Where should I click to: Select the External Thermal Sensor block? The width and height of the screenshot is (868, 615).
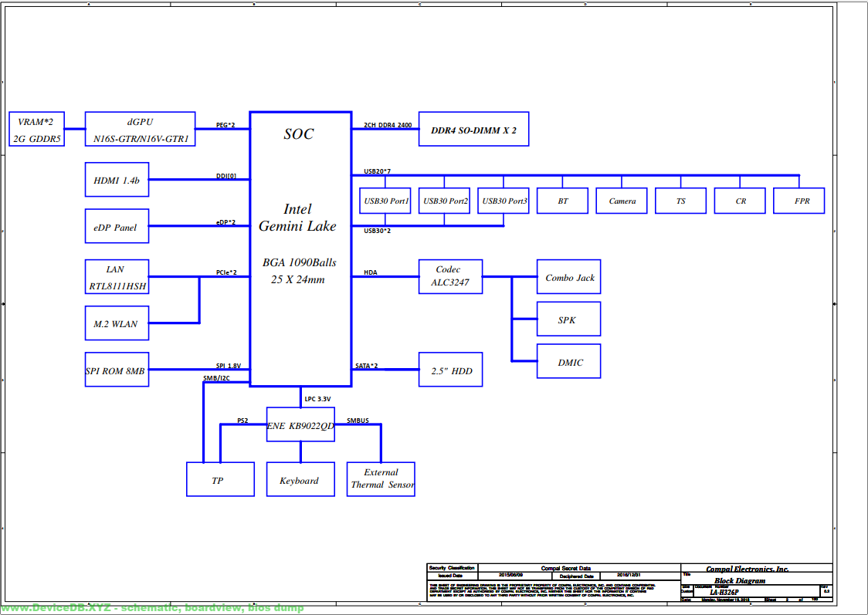381,479
